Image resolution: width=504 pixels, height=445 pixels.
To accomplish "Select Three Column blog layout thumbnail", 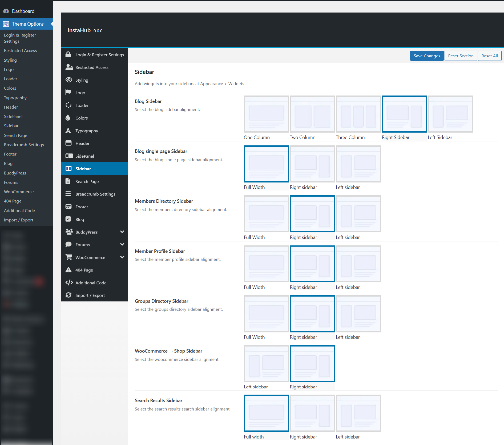I will [358, 114].
